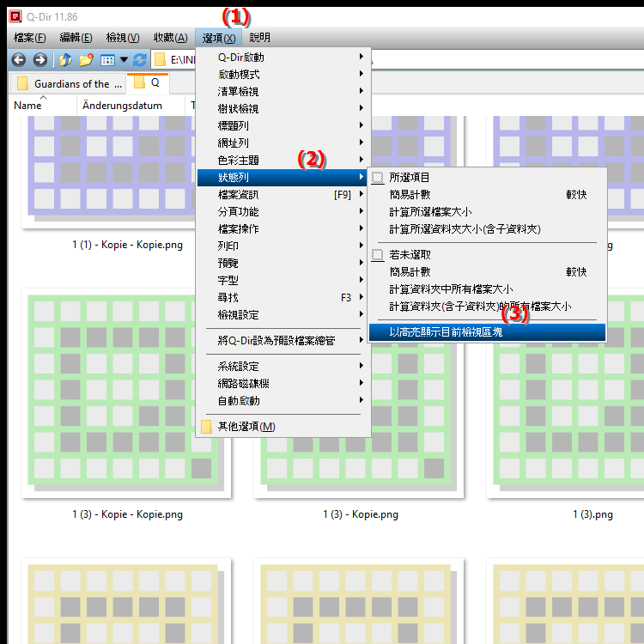Expand the Q-Dir啟動 submenu
This screenshot has height=644, width=644.
point(283,57)
